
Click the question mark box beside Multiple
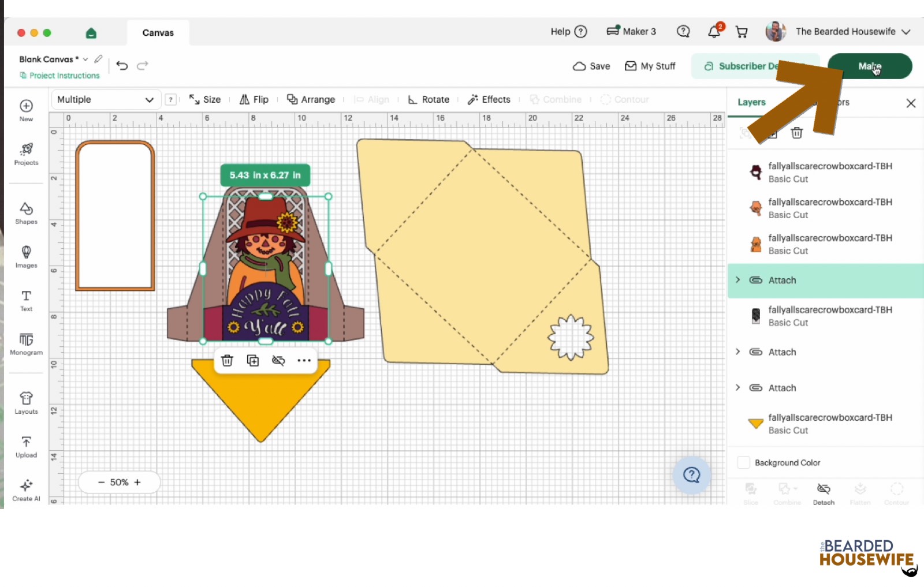[170, 99]
